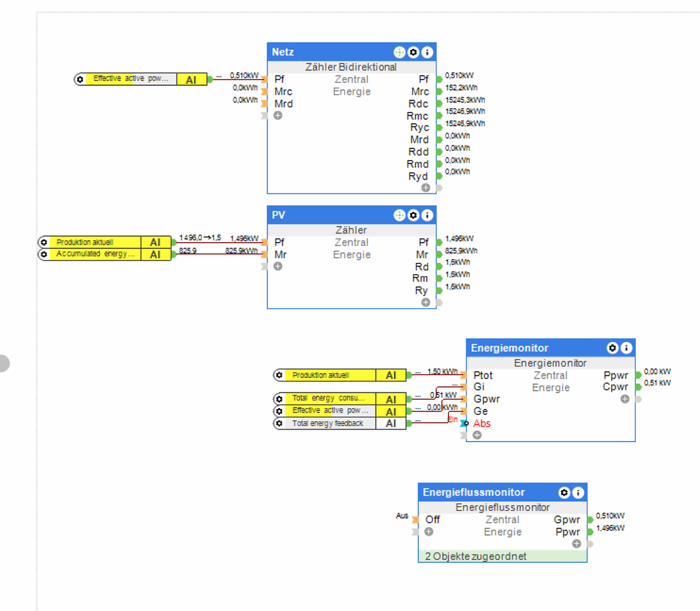This screenshot has height=611, width=700.
Task: Click the Ptot input on Energiemonitor
Action: (483, 375)
